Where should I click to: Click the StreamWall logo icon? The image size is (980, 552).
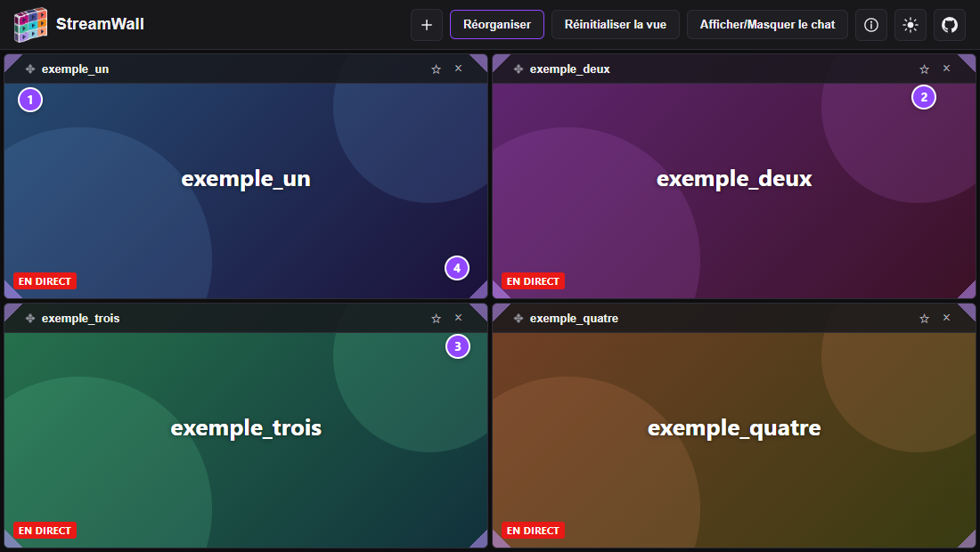point(30,25)
